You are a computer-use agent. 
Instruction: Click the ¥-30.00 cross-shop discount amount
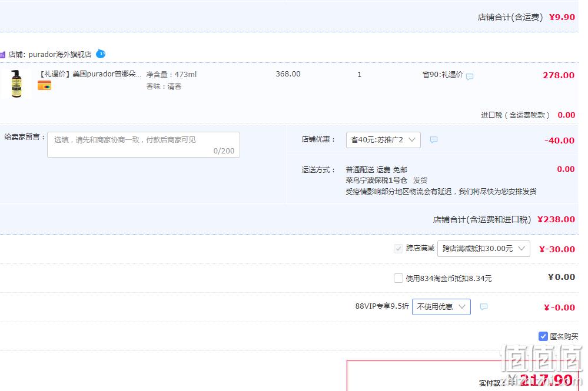(x=557, y=249)
